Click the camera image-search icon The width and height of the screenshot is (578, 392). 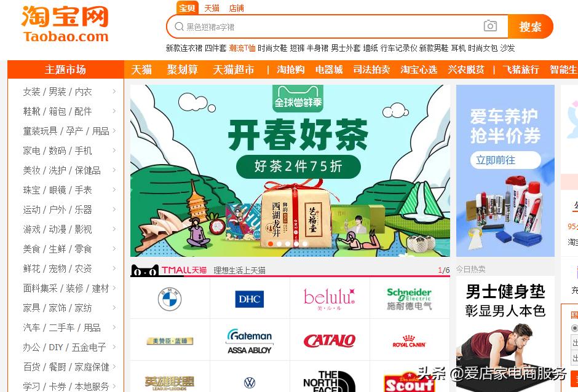click(x=490, y=26)
